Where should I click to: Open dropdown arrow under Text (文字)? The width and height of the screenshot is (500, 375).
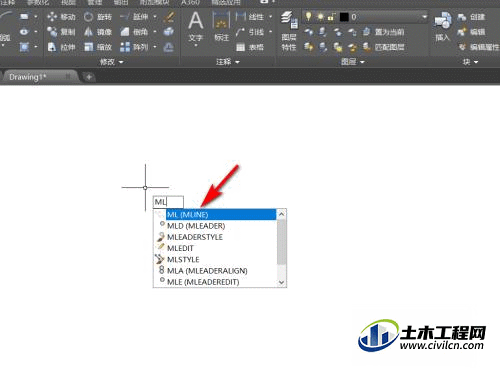(x=196, y=45)
